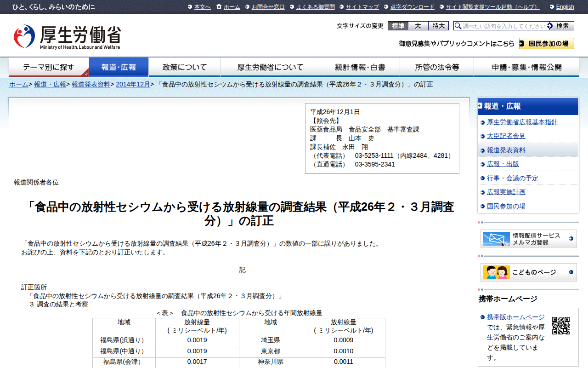Click the home icon in top bar

[219, 7]
